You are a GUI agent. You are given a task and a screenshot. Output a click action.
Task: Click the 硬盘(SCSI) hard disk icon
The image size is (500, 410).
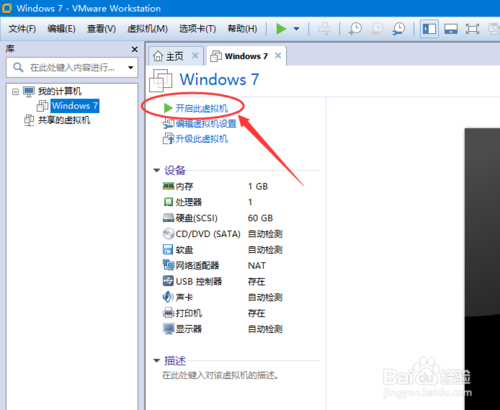coord(168,218)
